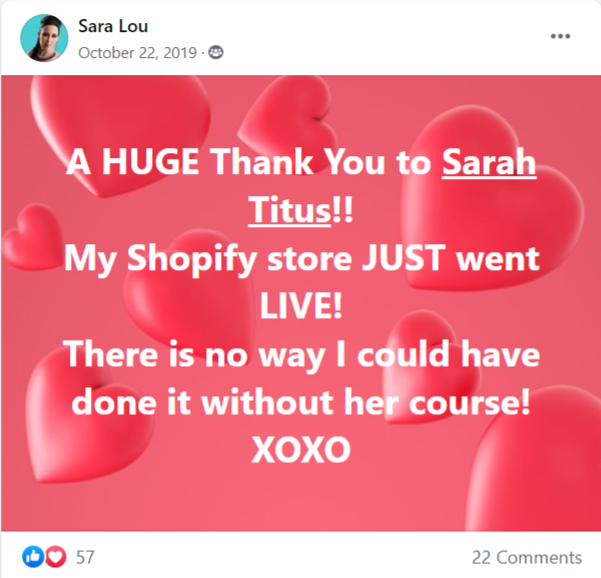The height and width of the screenshot is (578, 601).
Task: Open the Sara Lou profile name link
Action: [113, 26]
